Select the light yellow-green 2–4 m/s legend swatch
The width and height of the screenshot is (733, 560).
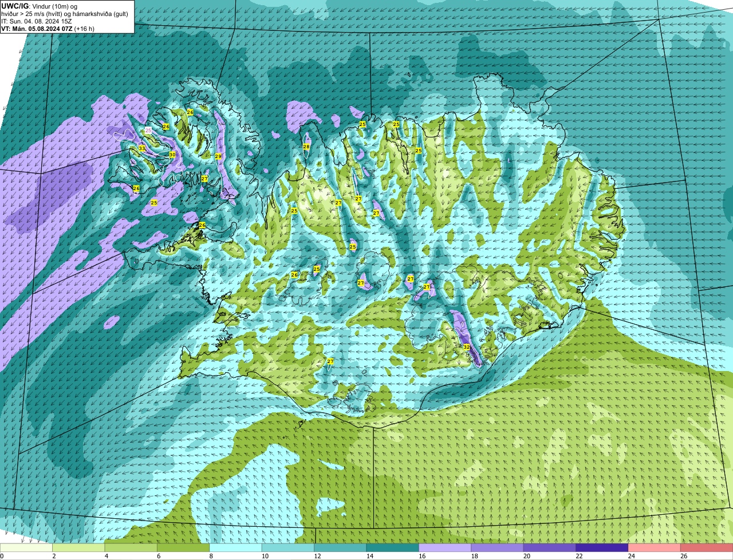tap(78, 547)
